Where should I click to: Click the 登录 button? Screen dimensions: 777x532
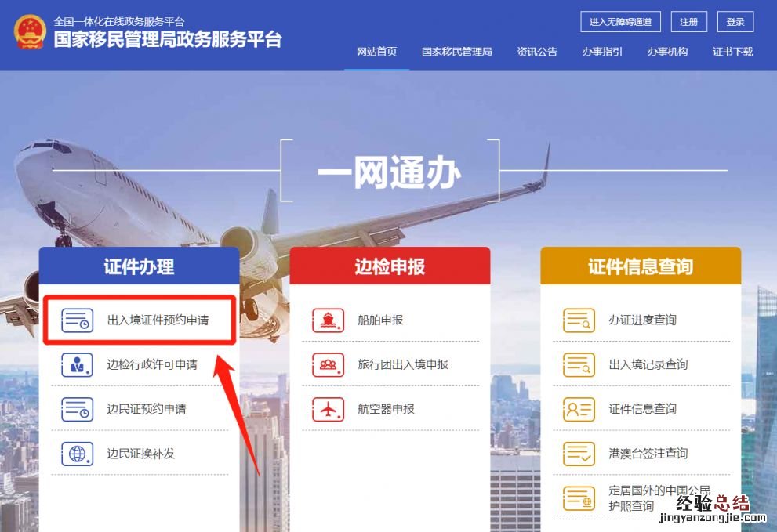click(x=735, y=22)
